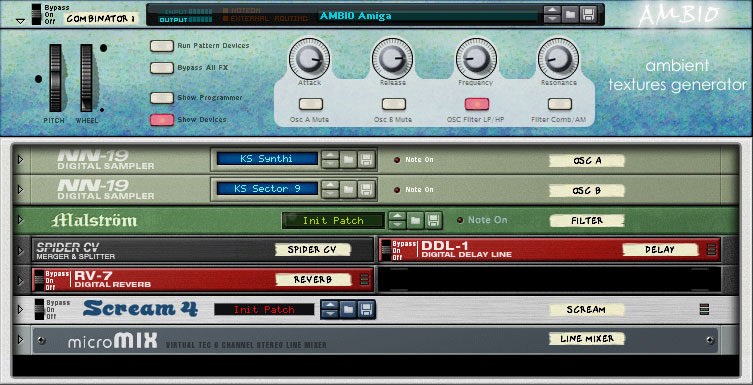Save the KS Sector 9 patch via floppy icon

coord(366,189)
